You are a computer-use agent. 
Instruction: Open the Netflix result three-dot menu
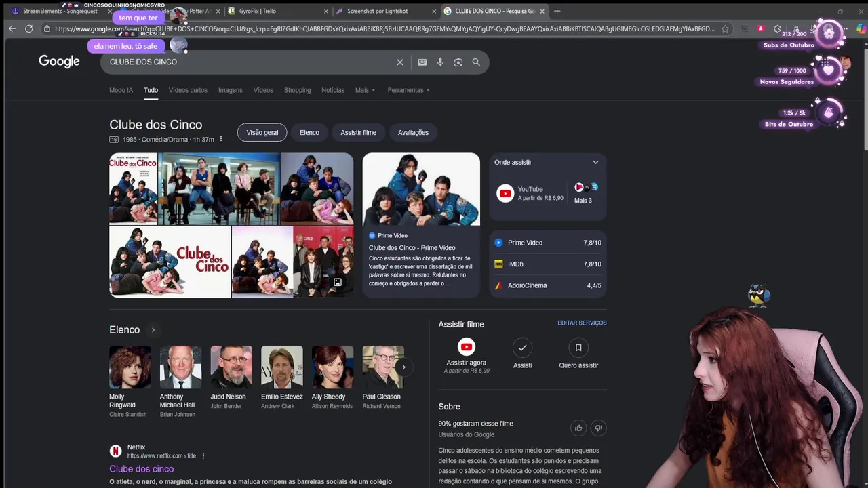[203, 456]
